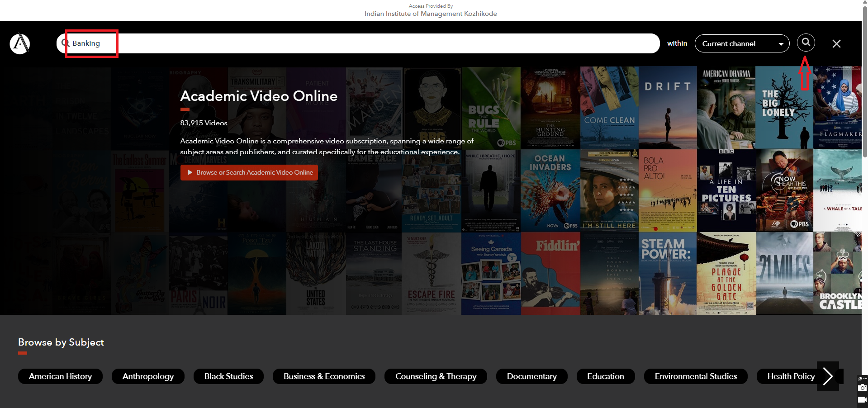Open the Black Studies subject
The width and height of the screenshot is (868, 408).
(x=228, y=376)
